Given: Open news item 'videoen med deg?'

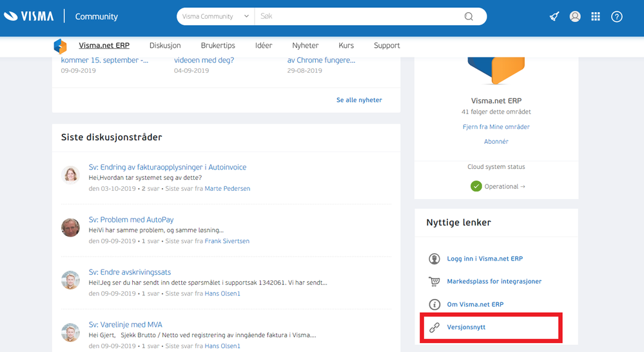Looking at the screenshot, I should pyautogui.click(x=204, y=61).
